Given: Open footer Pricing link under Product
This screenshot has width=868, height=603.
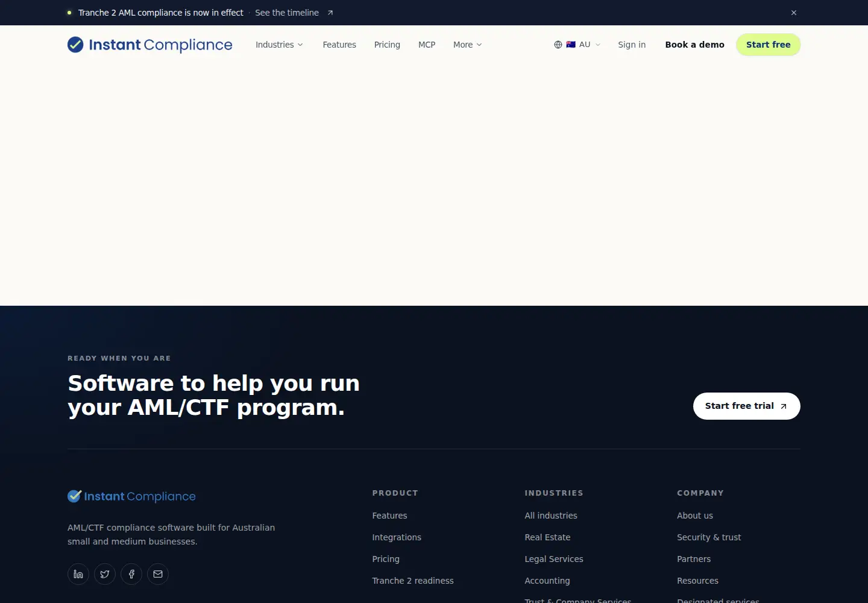Looking at the screenshot, I should click(x=386, y=559).
